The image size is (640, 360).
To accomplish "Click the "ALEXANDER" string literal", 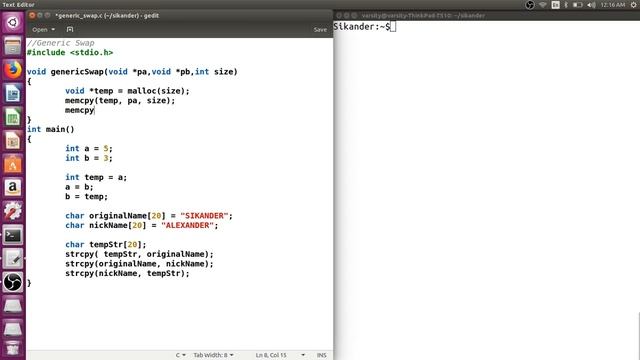I will tap(187, 225).
